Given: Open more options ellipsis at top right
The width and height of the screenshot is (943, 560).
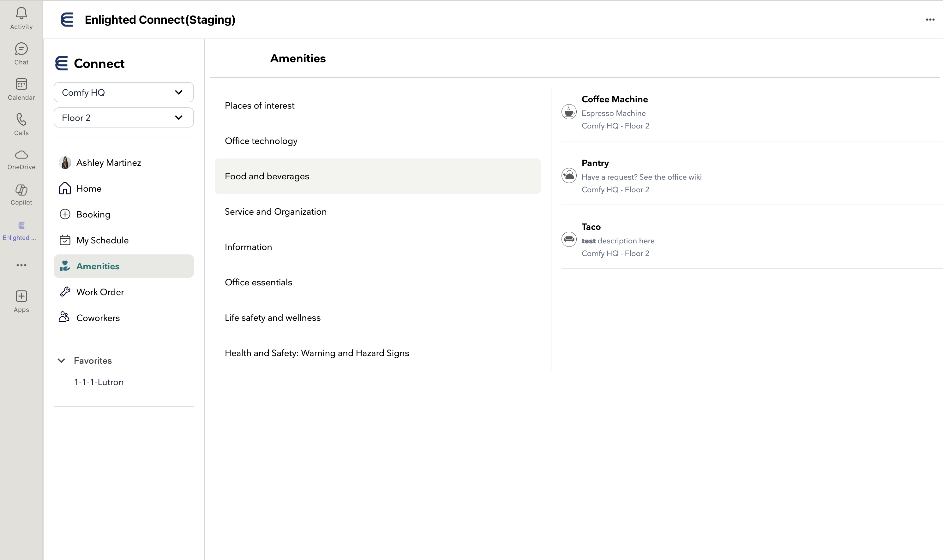Looking at the screenshot, I should pos(930,20).
